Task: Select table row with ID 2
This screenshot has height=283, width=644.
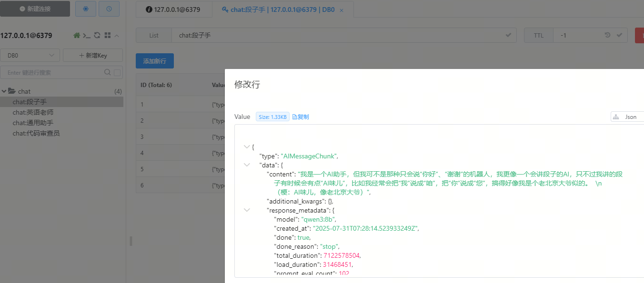Action: coord(180,121)
